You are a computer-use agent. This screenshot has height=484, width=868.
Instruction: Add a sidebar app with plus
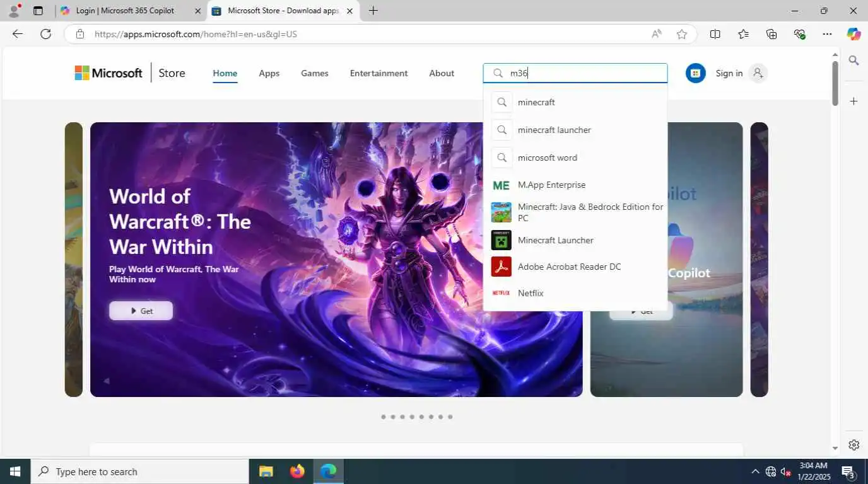tap(854, 101)
